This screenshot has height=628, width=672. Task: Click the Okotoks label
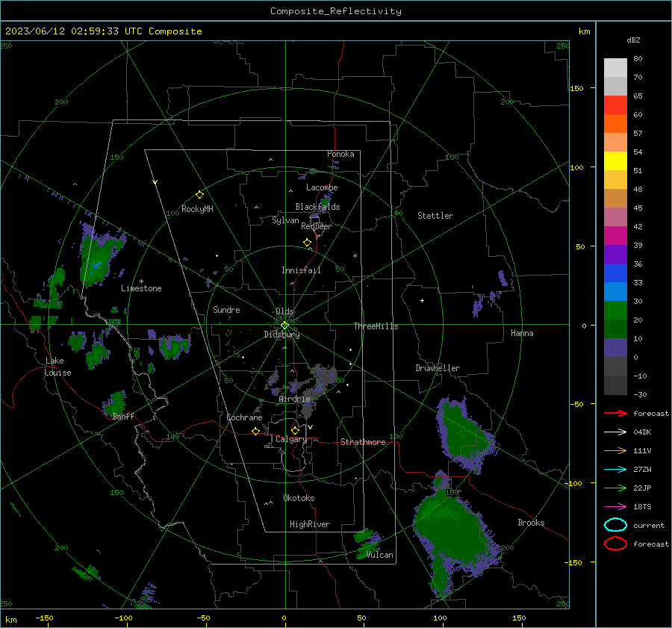pos(299,498)
